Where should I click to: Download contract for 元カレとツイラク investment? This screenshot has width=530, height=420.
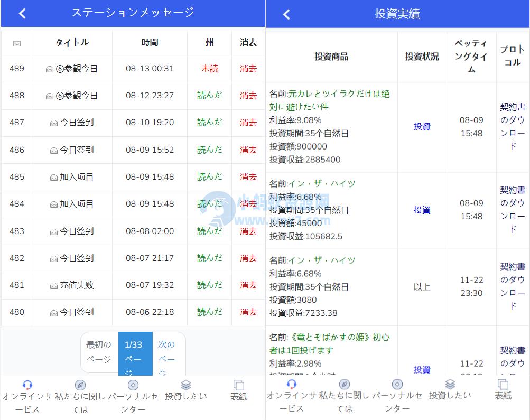pyautogui.click(x=513, y=127)
